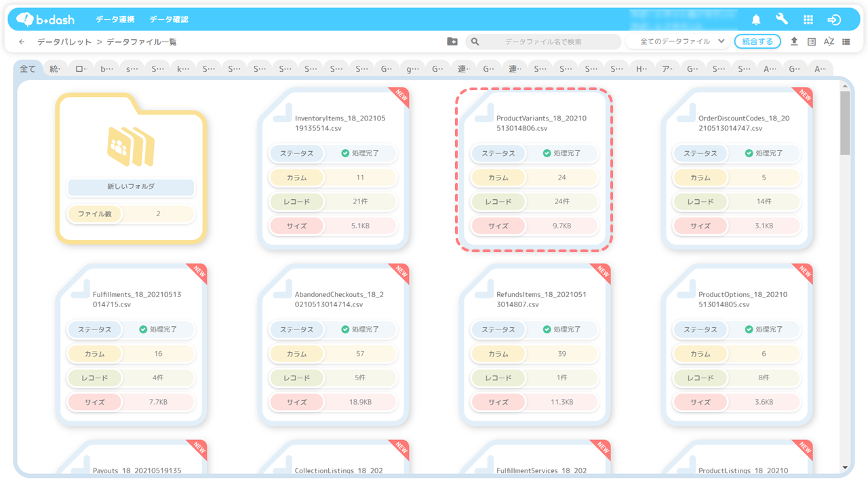Sort files with the AZ icon
The height and width of the screenshot is (488, 868).
pyautogui.click(x=829, y=42)
